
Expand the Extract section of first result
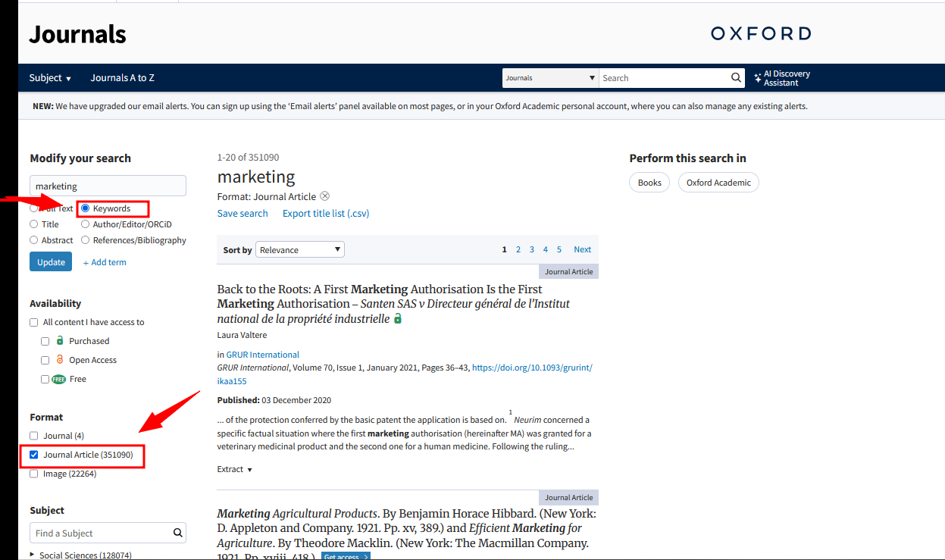click(234, 469)
